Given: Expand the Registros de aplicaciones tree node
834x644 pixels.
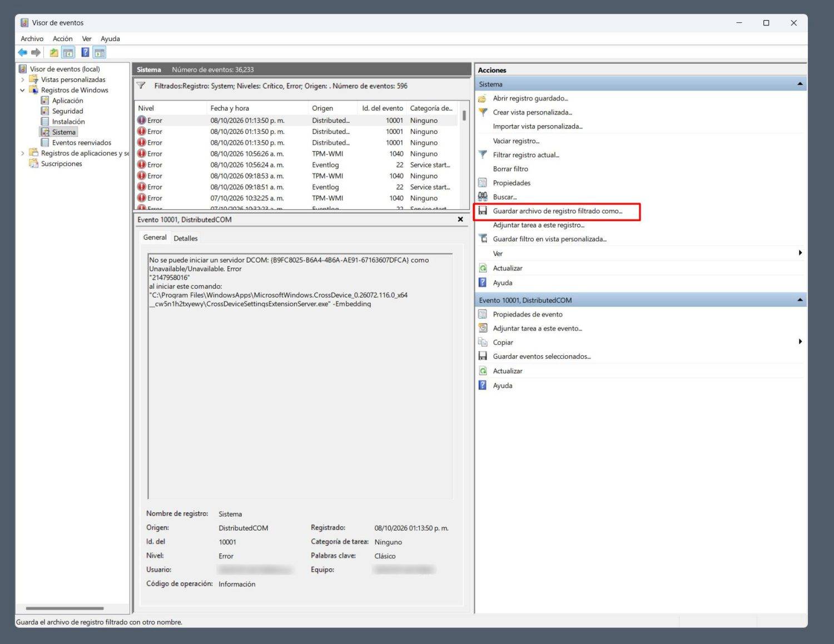Looking at the screenshot, I should (22, 153).
